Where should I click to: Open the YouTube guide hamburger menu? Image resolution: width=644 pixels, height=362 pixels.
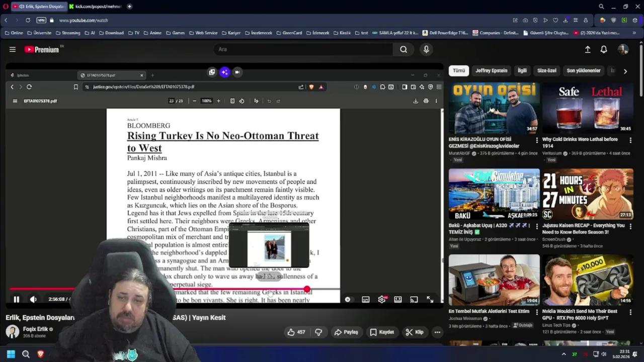[x=13, y=49]
